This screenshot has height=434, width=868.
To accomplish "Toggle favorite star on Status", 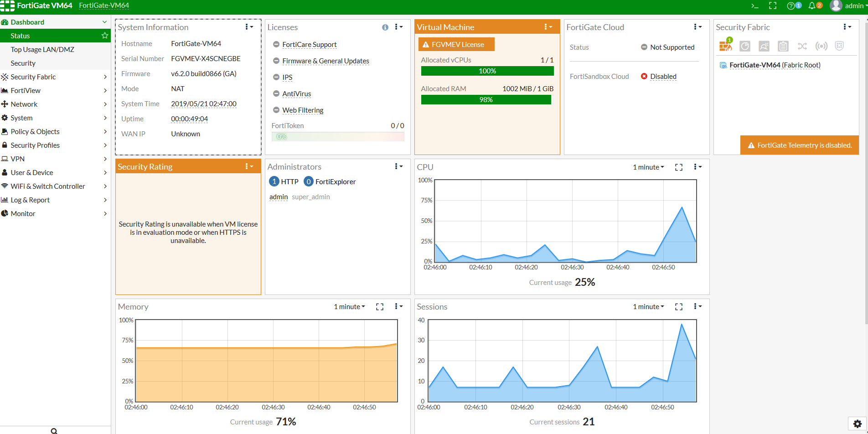I will (x=105, y=36).
